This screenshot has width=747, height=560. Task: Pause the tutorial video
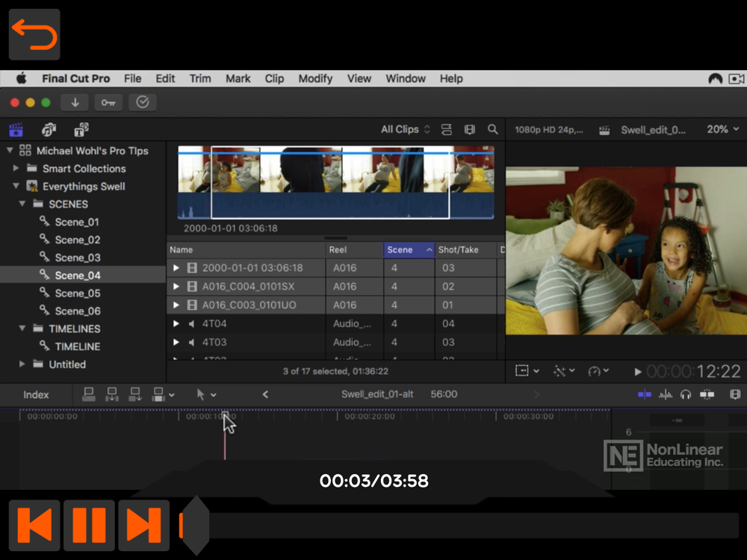pyautogui.click(x=89, y=525)
